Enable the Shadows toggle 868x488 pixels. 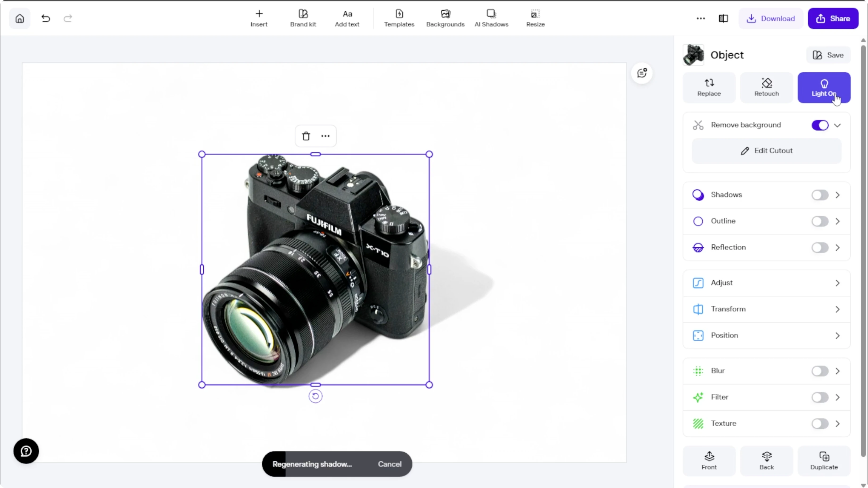(820, 195)
